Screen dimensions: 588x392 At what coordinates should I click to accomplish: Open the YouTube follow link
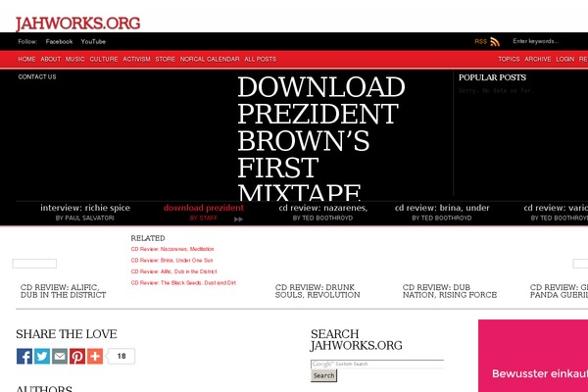point(93,41)
